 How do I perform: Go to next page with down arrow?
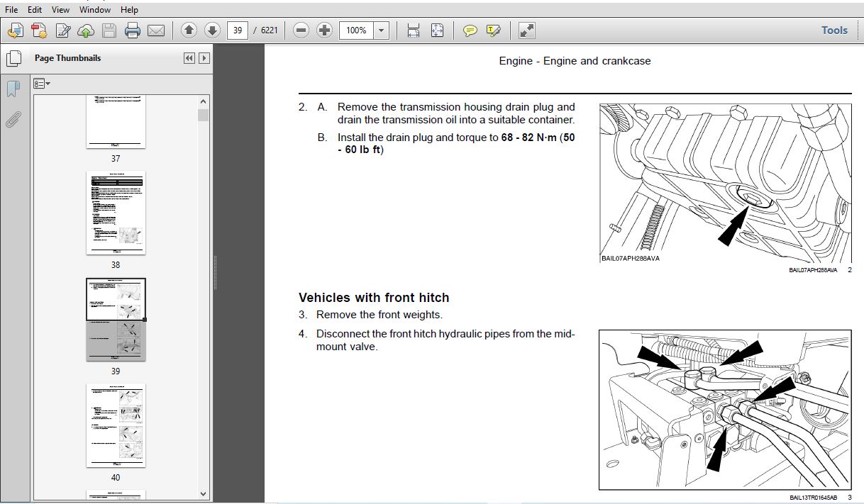211,30
